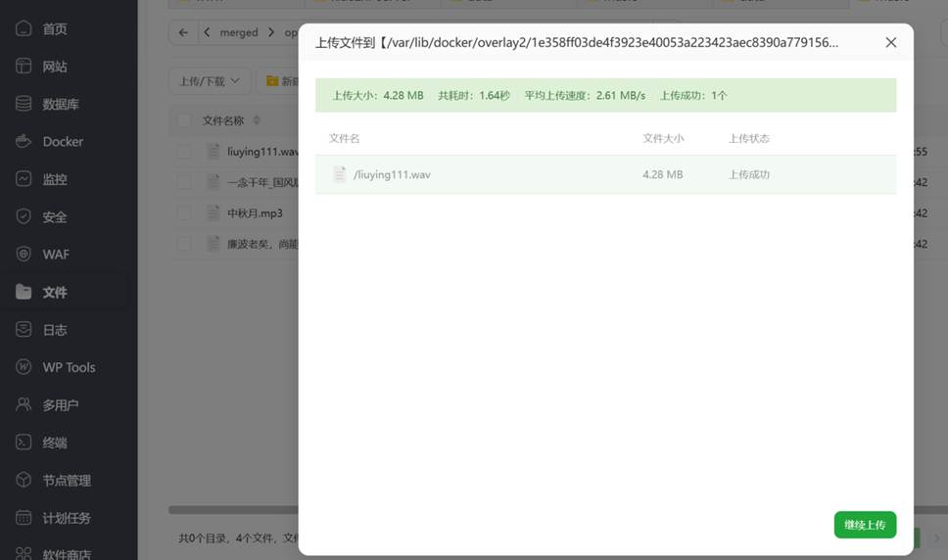
Task: Expand the 上传/下载 dropdown
Action: (210, 81)
